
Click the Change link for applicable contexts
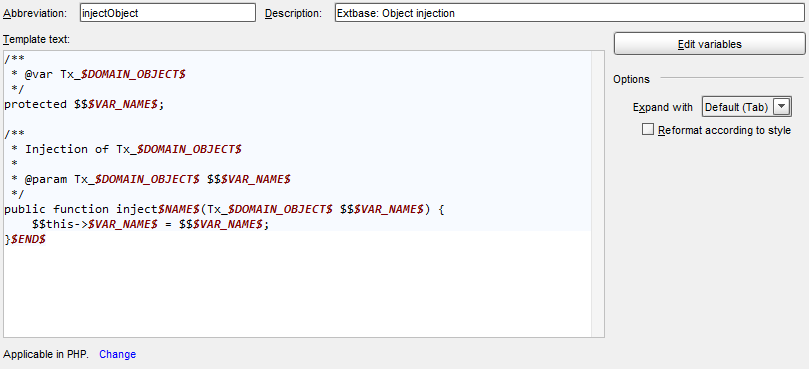tap(118, 354)
